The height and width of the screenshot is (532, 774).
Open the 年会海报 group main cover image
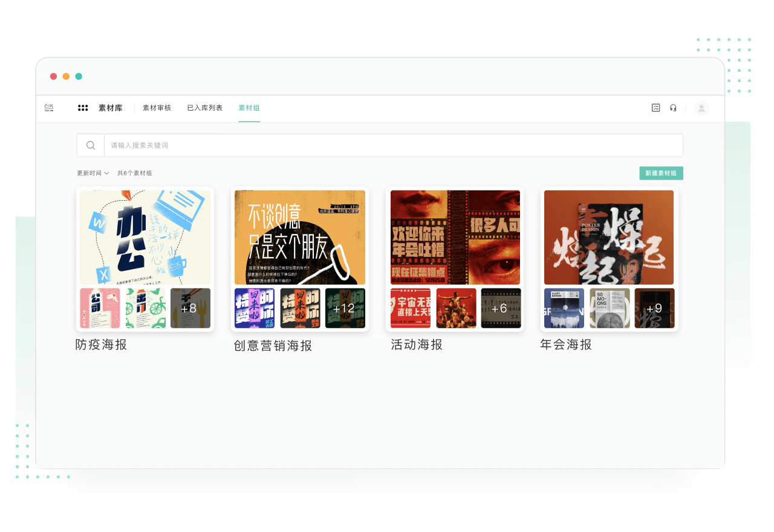tap(609, 238)
